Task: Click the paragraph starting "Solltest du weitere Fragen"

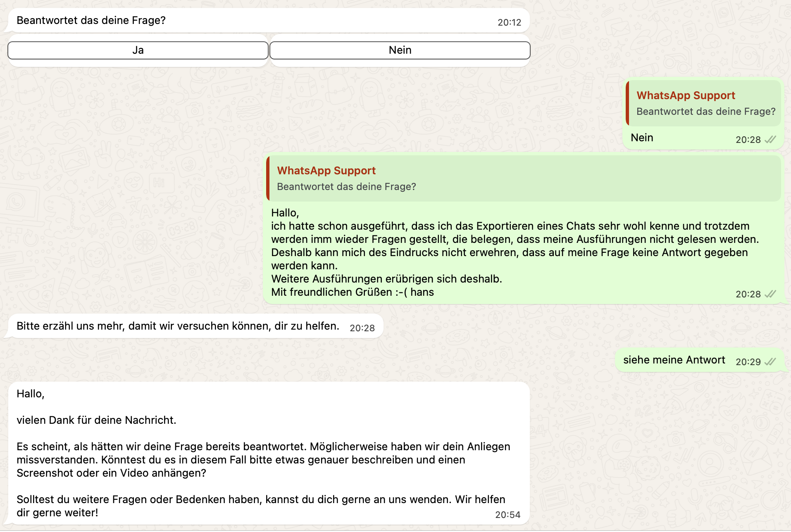Action: pyautogui.click(x=261, y=506)
